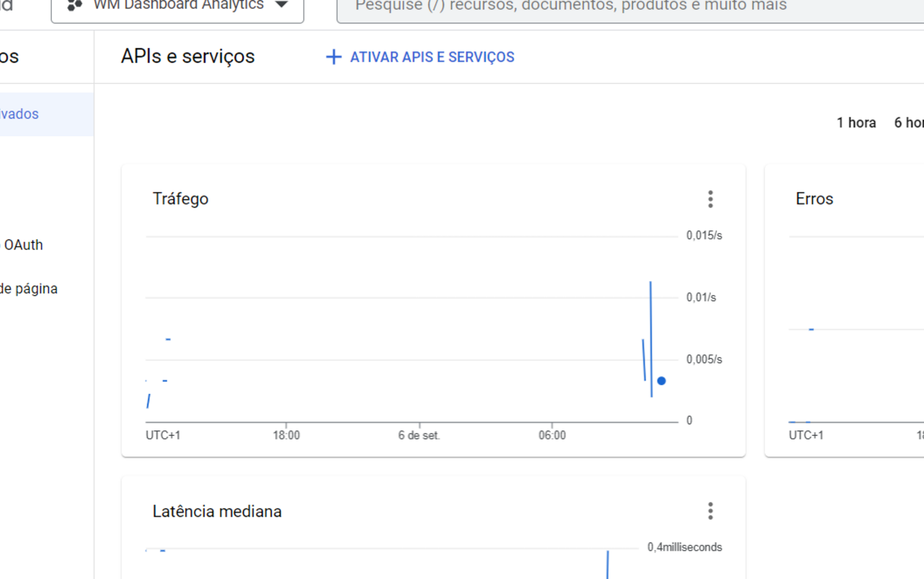Open Latência mediana three-dot options menu
This screenshot has width=924, height=579.
point(710,511)
